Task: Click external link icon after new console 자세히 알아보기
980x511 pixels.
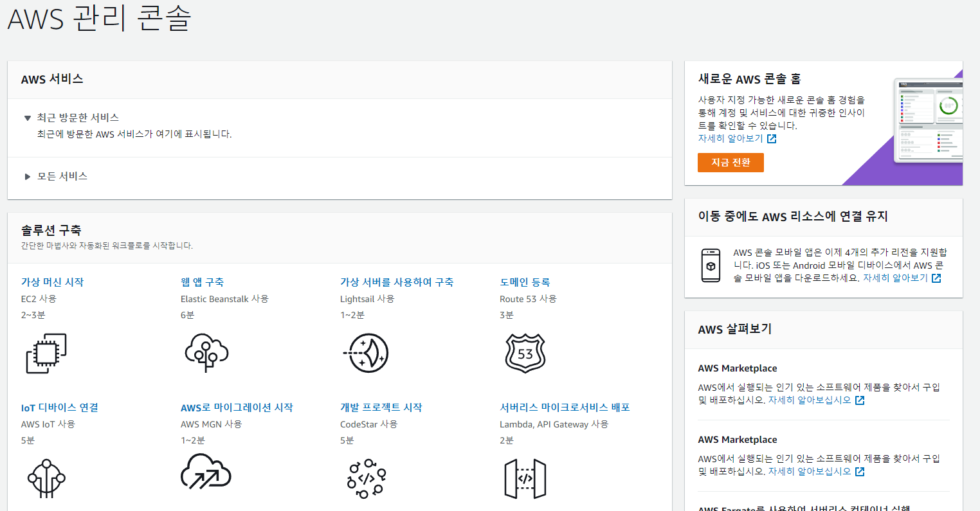Action: point(772,139)
